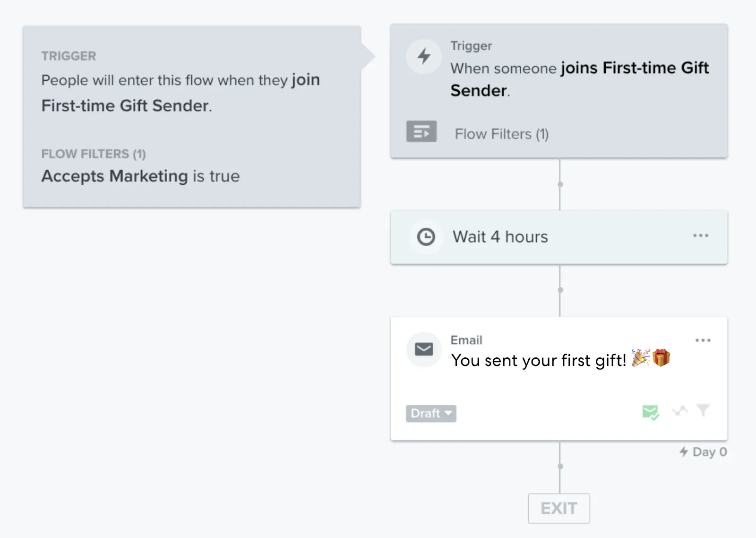The image size is (756, 538).
Task: Click the Email envelope icon
Action: point(423,349)
